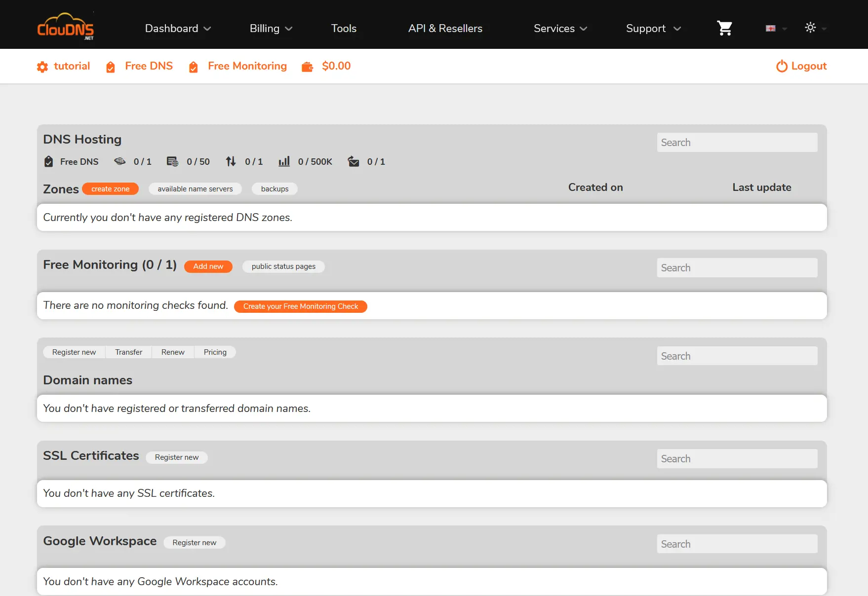
Task: Open API & Resellers page
Action: point(445,29)
